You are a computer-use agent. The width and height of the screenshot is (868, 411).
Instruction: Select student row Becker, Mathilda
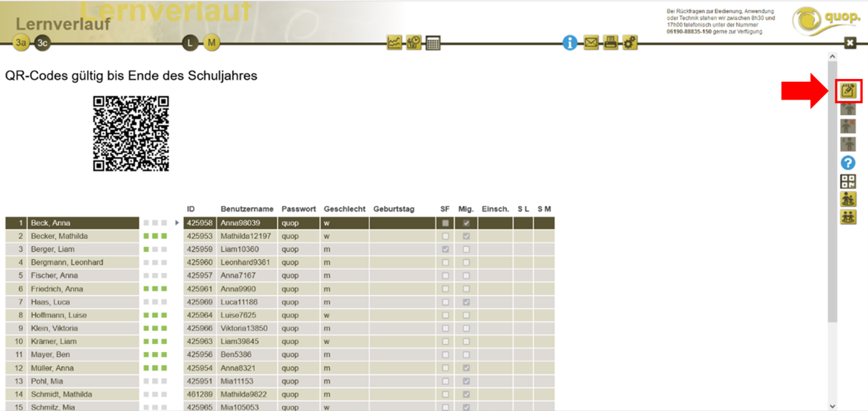[71, 236]
